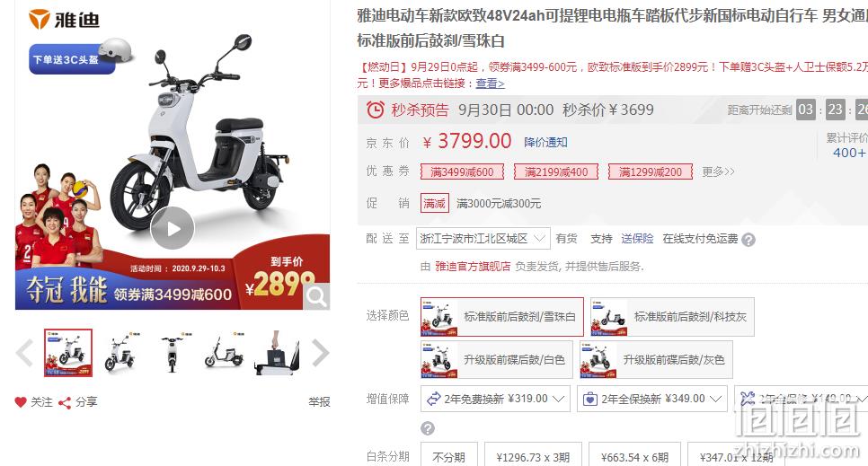The width and height of the screenshot is (868, 466).
Task: Click the gray question mark under 增值保障
Action: (428, 427)
